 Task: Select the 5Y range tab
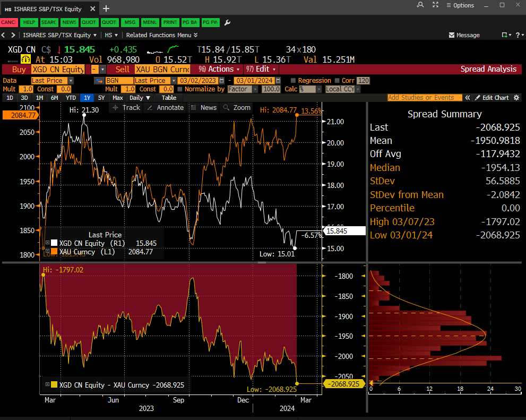(x=101, y=98)
